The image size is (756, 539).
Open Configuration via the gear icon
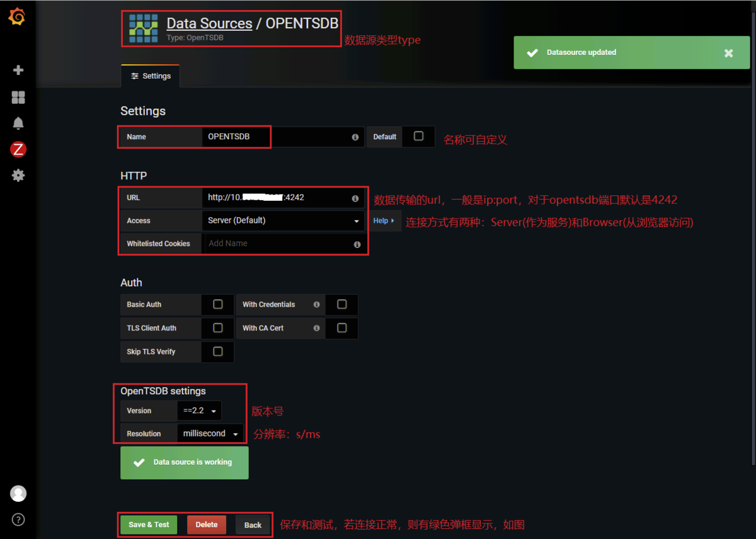tap(18, 176)
